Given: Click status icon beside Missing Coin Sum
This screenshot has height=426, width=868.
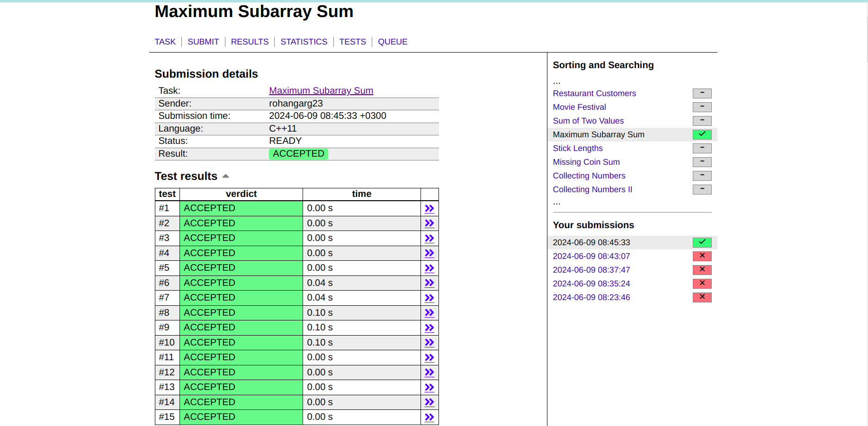Looking at the screenshot, I should [x=702, y=162].
